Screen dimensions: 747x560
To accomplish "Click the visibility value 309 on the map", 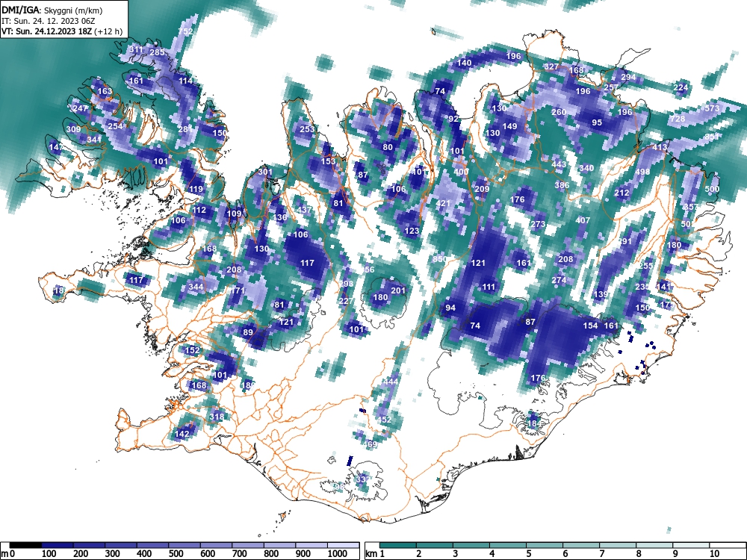I will 73,129.
